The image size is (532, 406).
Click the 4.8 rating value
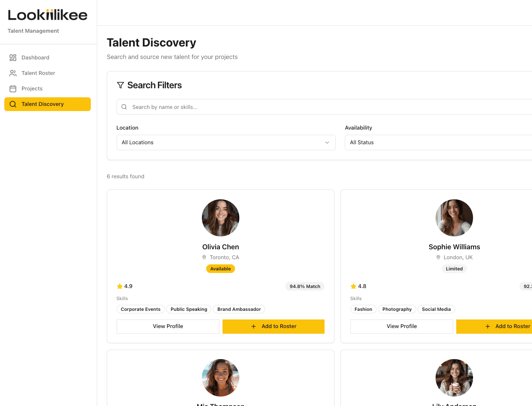pos(362,286)
